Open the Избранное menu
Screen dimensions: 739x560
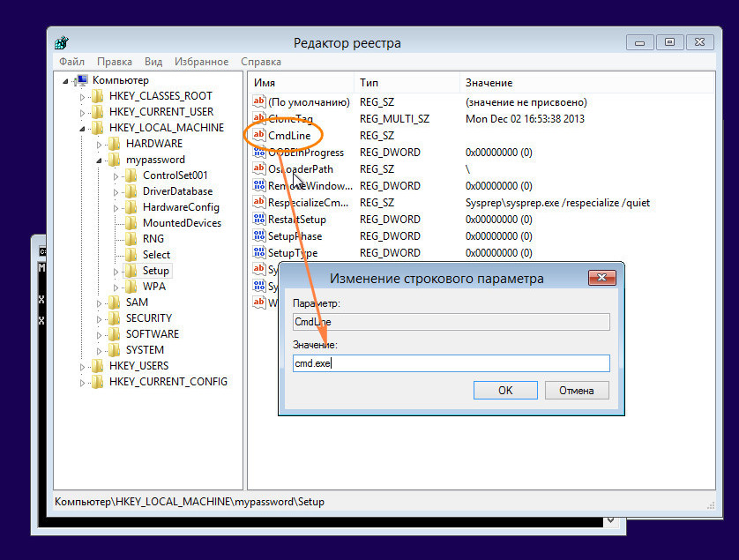201,62
